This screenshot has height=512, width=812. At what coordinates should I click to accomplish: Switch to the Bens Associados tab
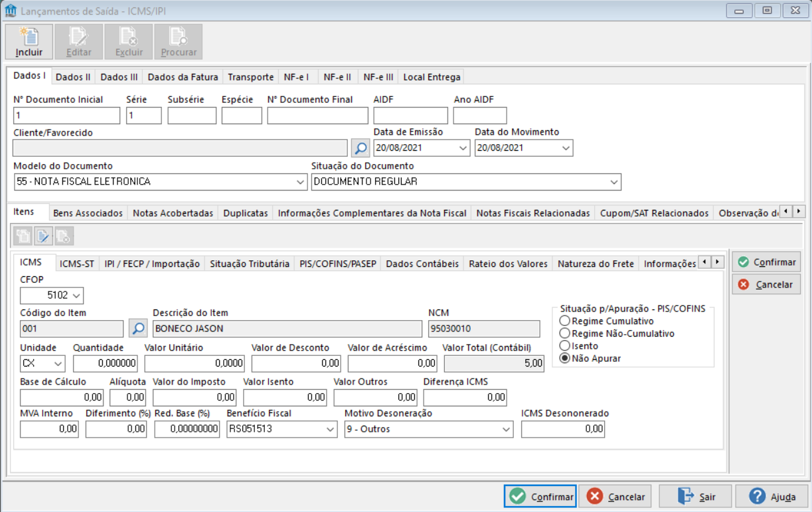pos(88,213)
